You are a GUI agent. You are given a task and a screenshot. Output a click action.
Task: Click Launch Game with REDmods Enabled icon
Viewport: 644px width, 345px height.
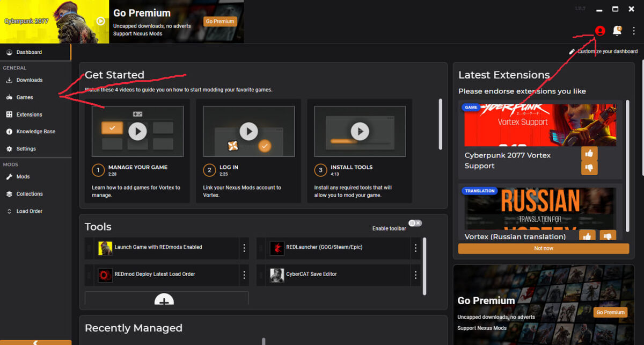pyautogui.click(x=105, y=248)
